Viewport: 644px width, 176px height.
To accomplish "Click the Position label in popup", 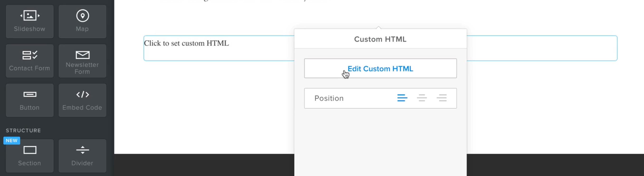I will click(329, 98).
